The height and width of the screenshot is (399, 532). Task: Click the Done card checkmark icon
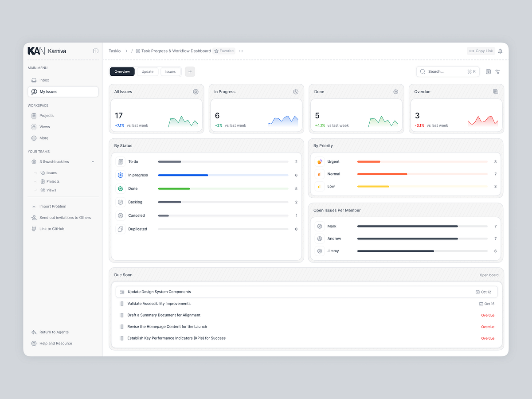tap(395, 92)
